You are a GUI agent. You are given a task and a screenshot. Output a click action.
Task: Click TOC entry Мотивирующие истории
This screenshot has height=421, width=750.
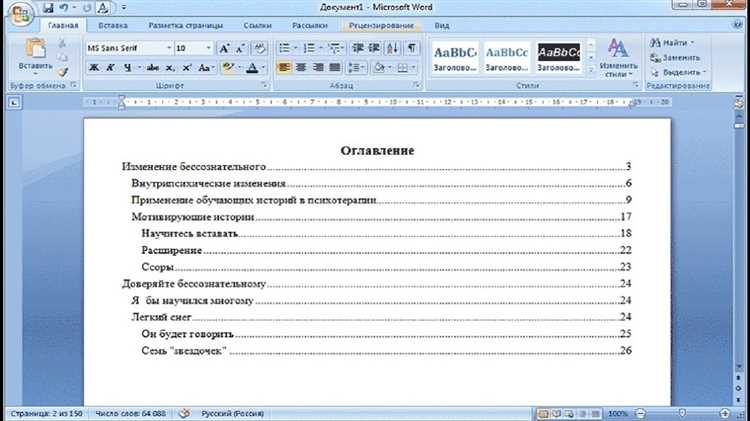193,217
